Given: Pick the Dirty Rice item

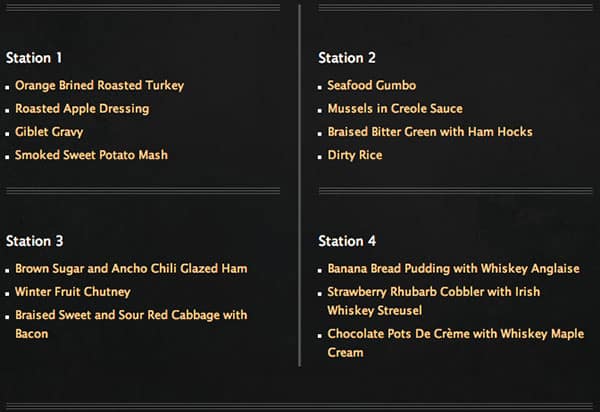Looking at the screenshot, I should (355, 155).
